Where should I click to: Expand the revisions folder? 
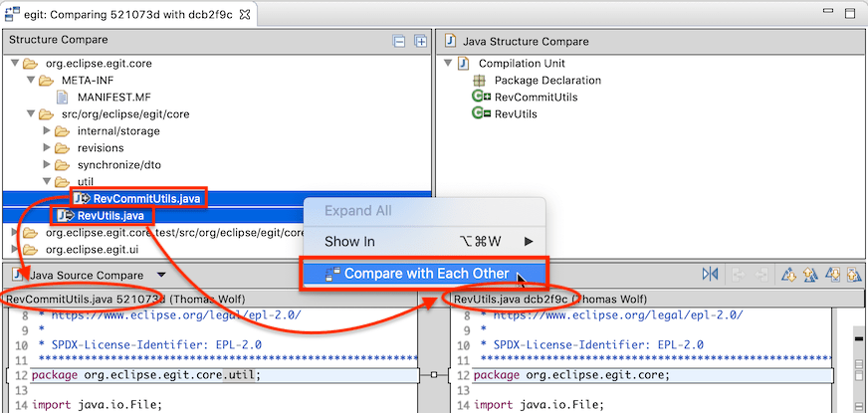click(47, 148)
